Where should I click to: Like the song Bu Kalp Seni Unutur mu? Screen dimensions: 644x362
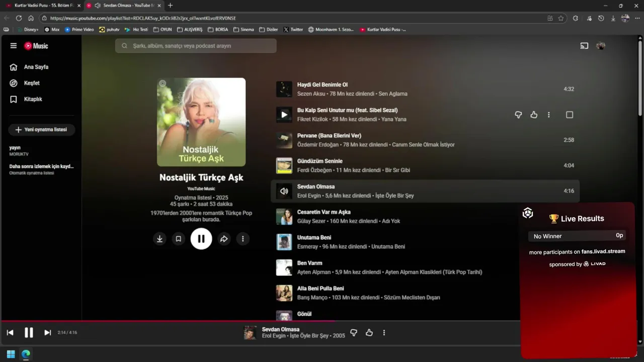click(534, 115)
